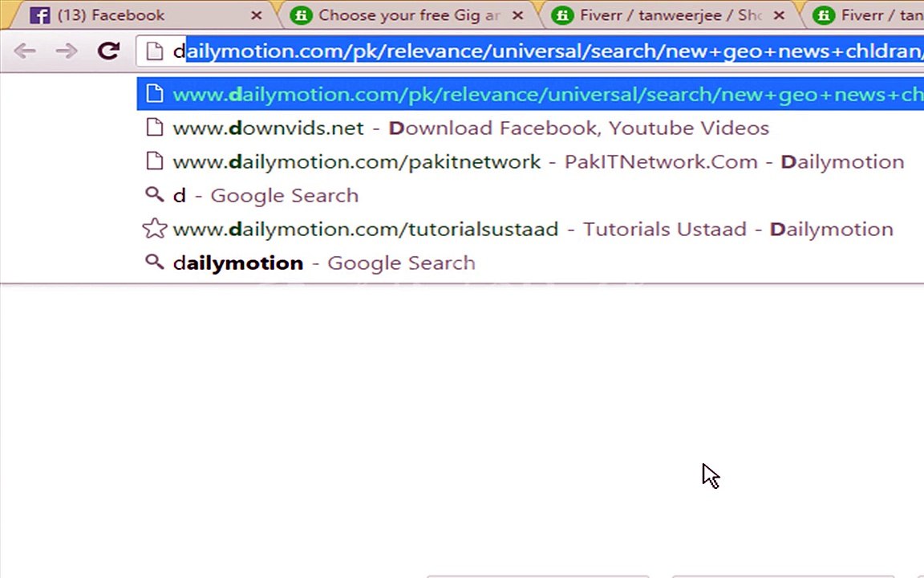Reload the page with the refresh icon
924x578 pixels.
pos(108,51)
